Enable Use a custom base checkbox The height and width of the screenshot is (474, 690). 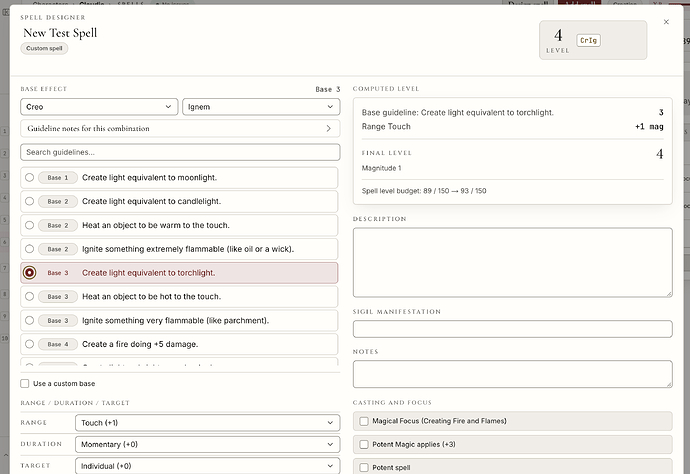(x=25, y=384)
